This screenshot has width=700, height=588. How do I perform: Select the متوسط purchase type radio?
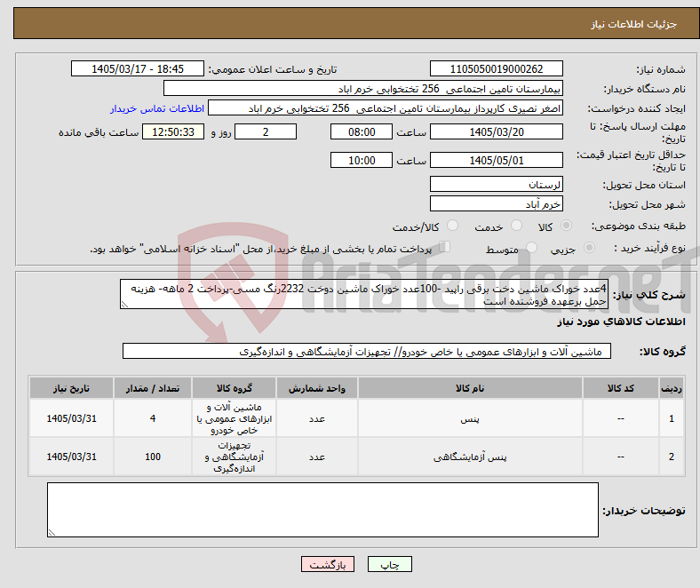coord(532,247)
